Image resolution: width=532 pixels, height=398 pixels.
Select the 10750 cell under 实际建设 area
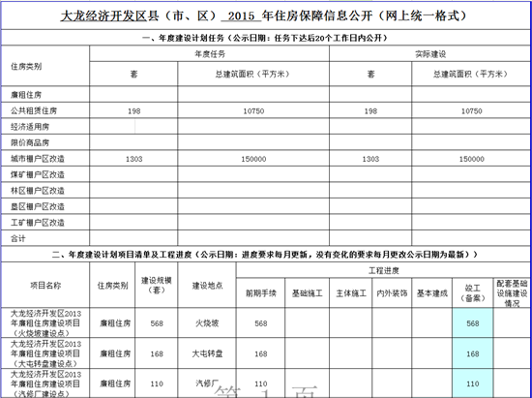[x=471, y=110]
